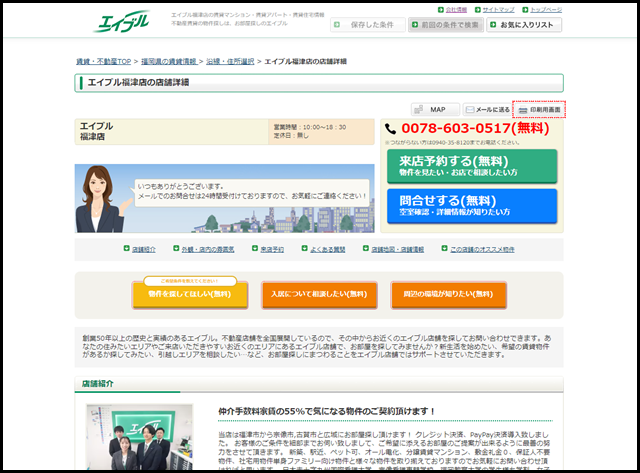Click the green plus icon beside この店舗のオススメ物件
Screen dimensions: 640x473
444,248
